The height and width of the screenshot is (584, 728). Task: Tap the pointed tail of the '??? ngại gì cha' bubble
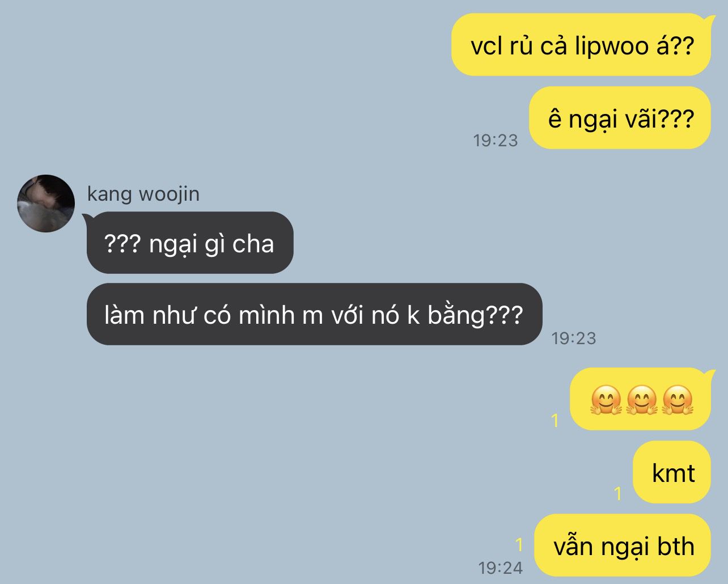tap(87, 217)
